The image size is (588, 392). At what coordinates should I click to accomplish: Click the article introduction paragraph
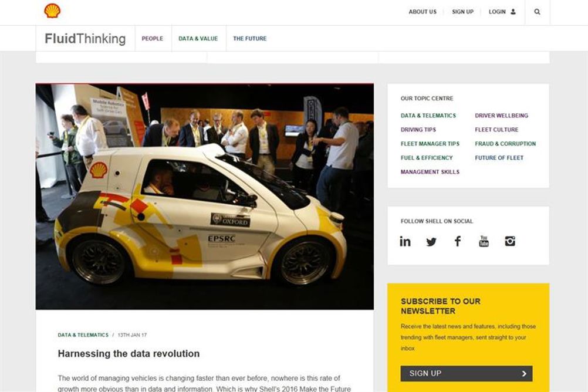tap(204, 383)
